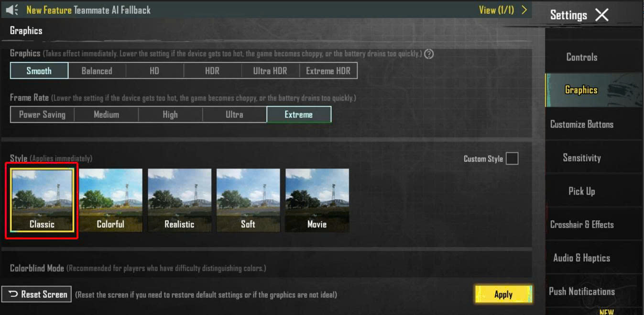The image size is (644, 315).
Task: Click the View announcement arrow
Action: (524, 10)
